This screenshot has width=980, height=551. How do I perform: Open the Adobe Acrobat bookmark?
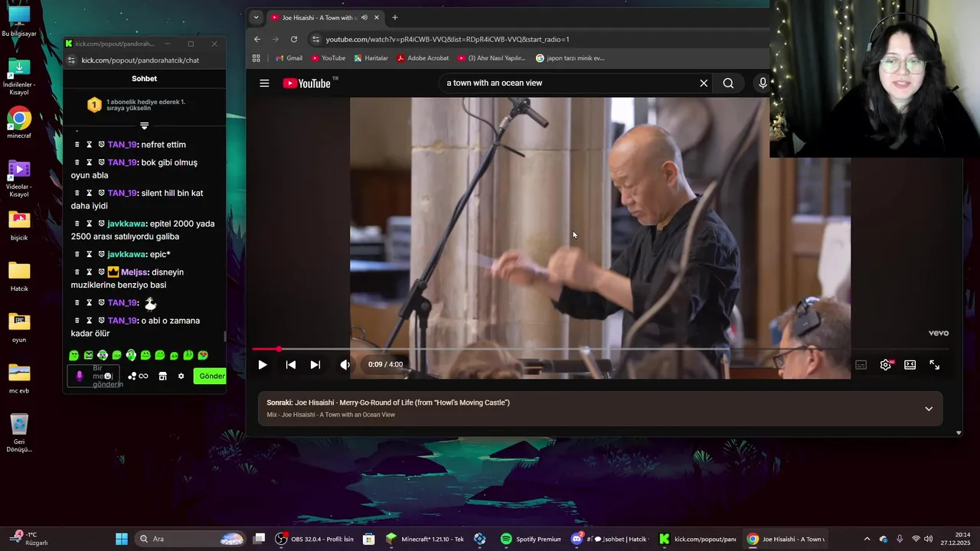click(x=423, y=58)
